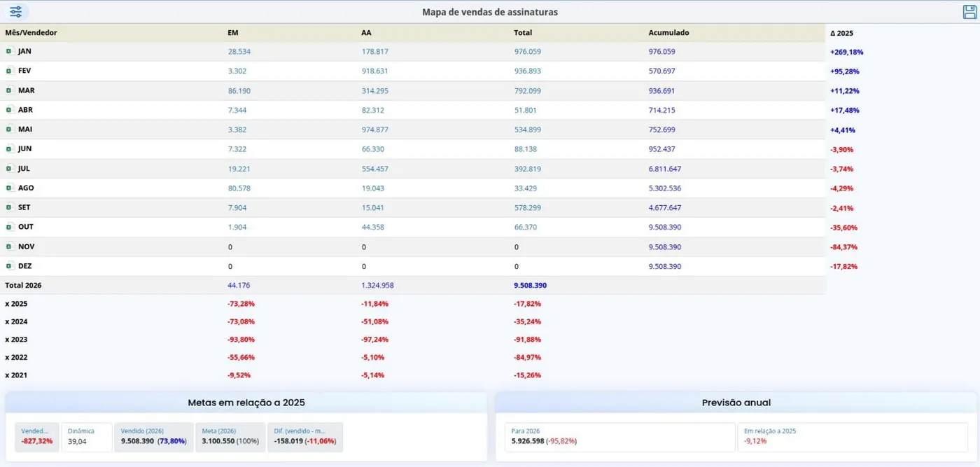Open the SET Total value 578.299
Screen dimensions: 980x467
(527, 208)
